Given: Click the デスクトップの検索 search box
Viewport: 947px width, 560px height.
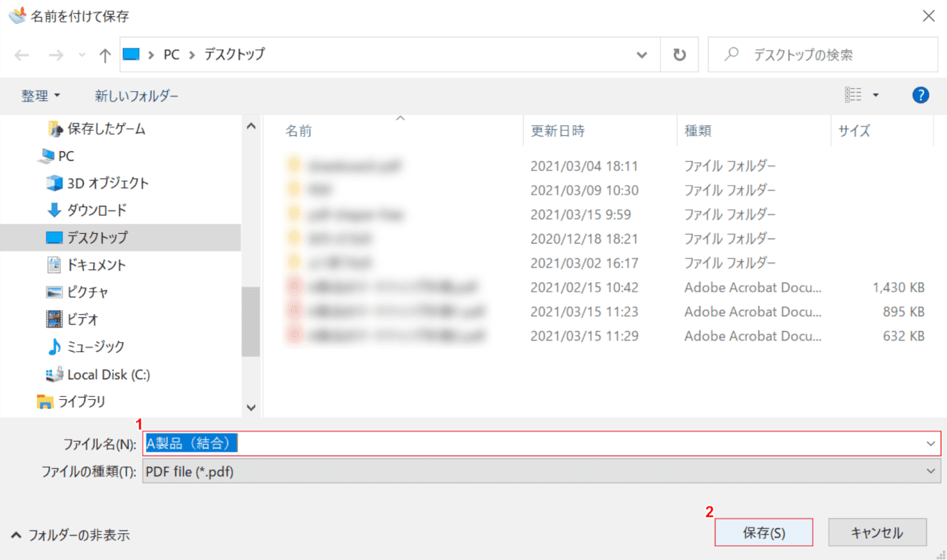Looking at the screenshot, I should coord(822,55).
